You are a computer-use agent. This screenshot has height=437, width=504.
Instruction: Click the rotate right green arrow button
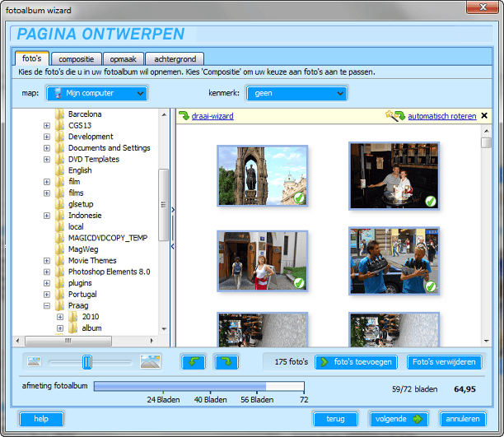226,362
